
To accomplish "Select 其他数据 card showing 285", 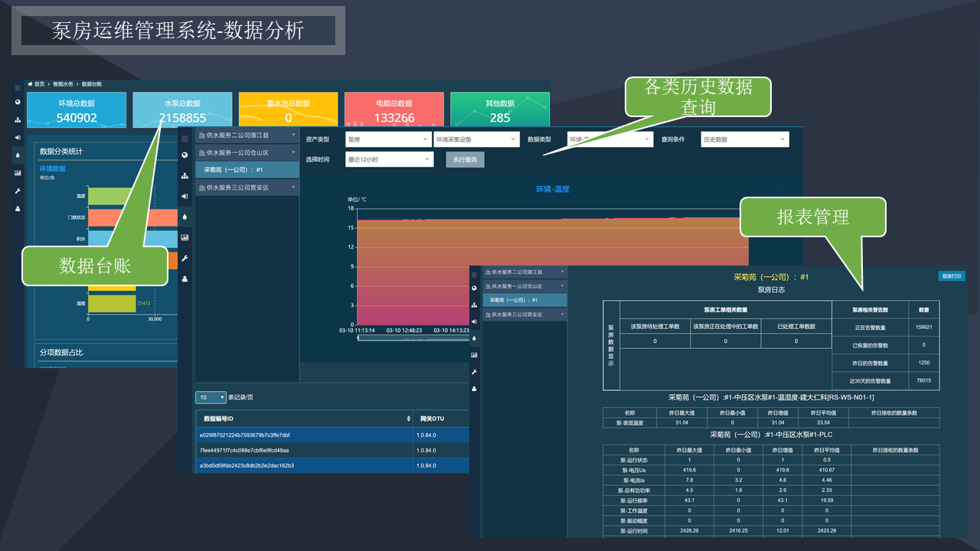I will 500,109.
